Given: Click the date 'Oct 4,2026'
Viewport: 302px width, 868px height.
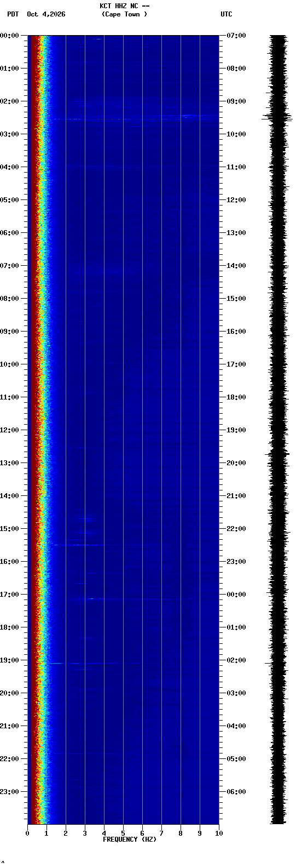Looking at the screenshot, I should tap(46, 14).
